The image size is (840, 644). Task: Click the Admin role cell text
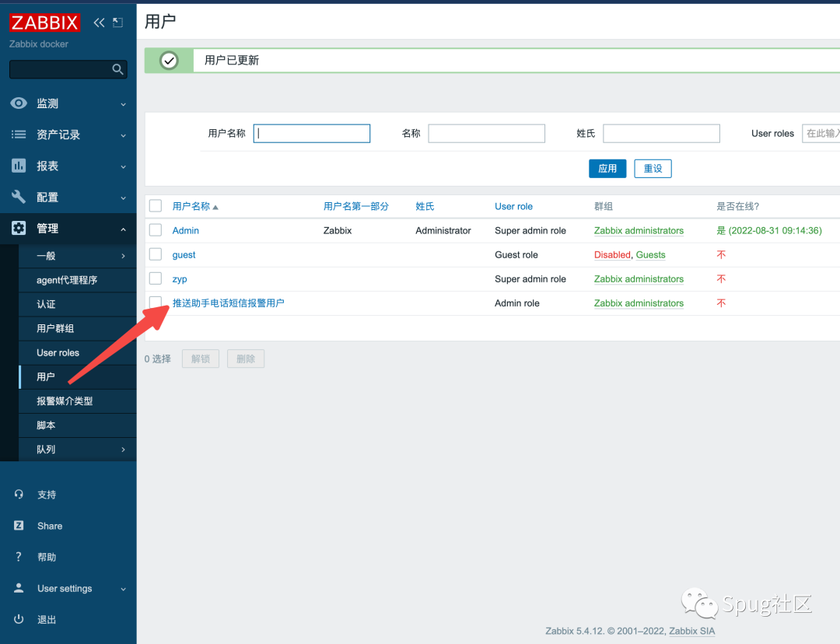tap(517, 303)
